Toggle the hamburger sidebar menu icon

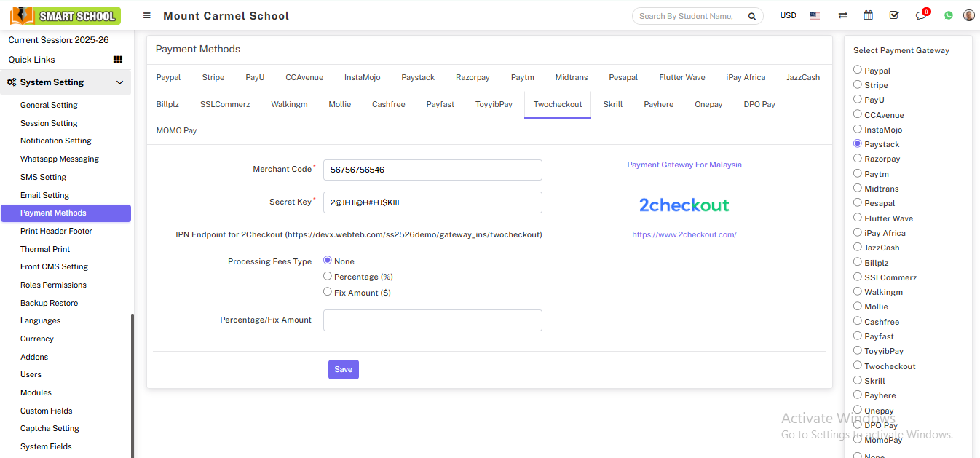147,15
